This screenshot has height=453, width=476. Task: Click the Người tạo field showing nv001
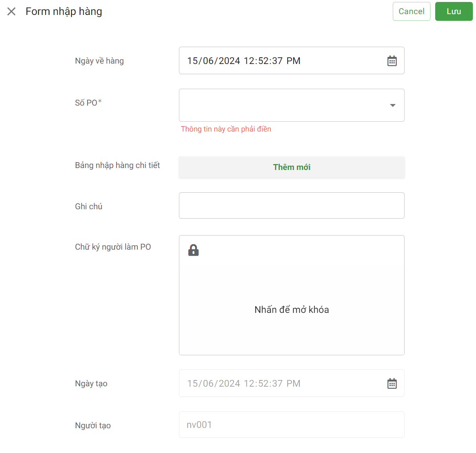[292, 425]
